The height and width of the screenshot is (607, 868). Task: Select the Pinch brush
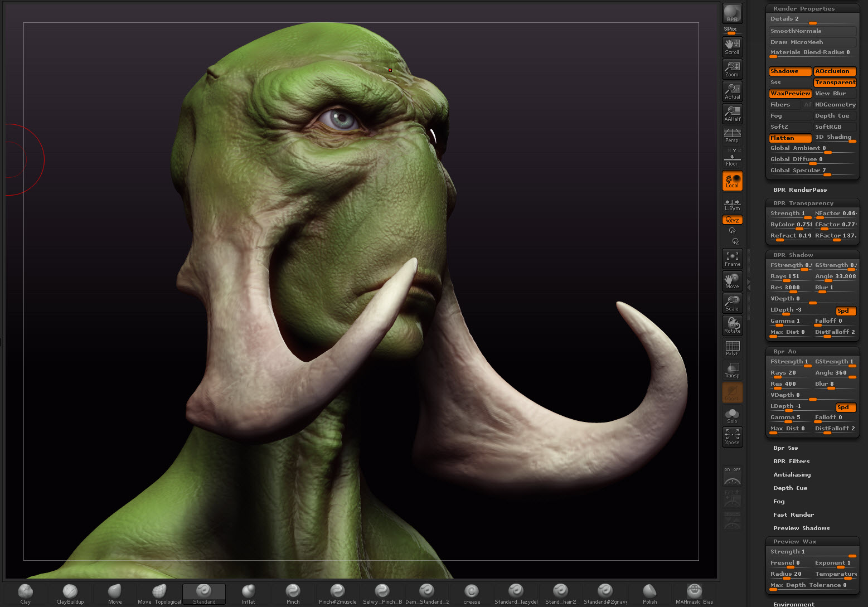click(293, 594)
